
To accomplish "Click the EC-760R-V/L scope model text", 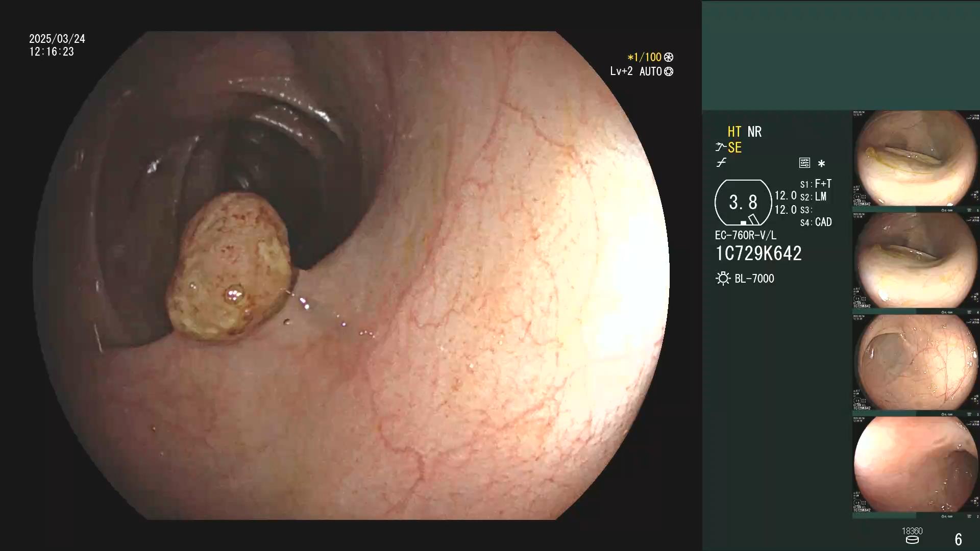I will [x=746, y=235].
